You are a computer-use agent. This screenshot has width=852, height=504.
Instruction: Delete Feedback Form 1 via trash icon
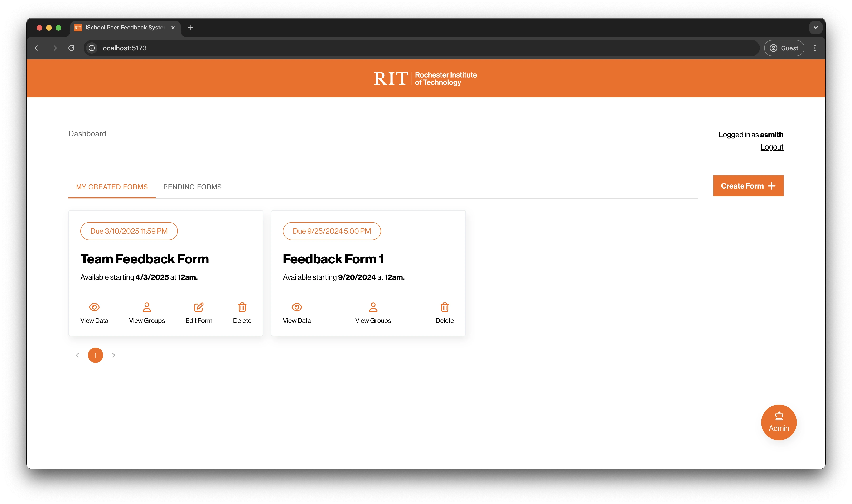[x=445, y=307]
